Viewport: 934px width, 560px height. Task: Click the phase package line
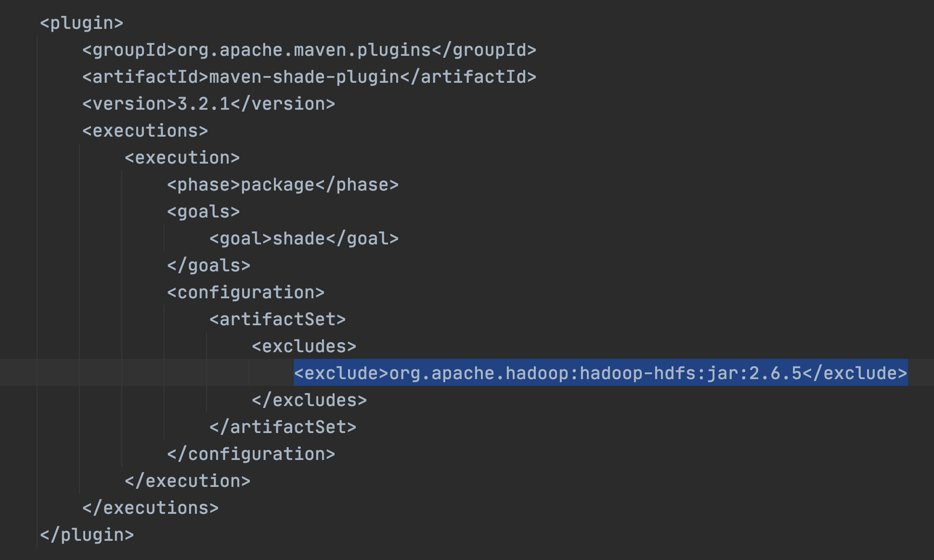(283, 185)
